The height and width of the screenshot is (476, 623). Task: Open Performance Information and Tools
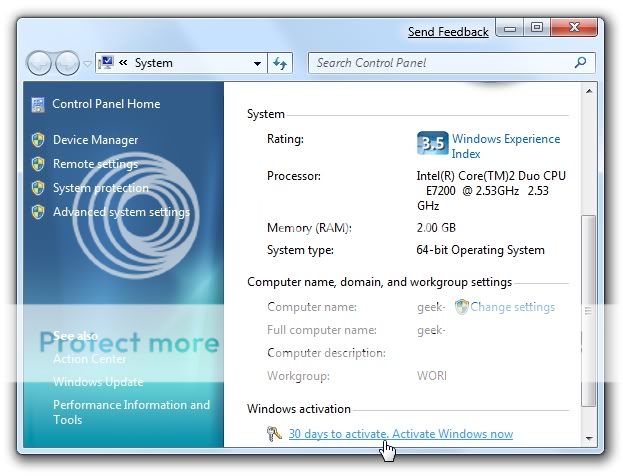pyautogui.click(x=131, y=412)
